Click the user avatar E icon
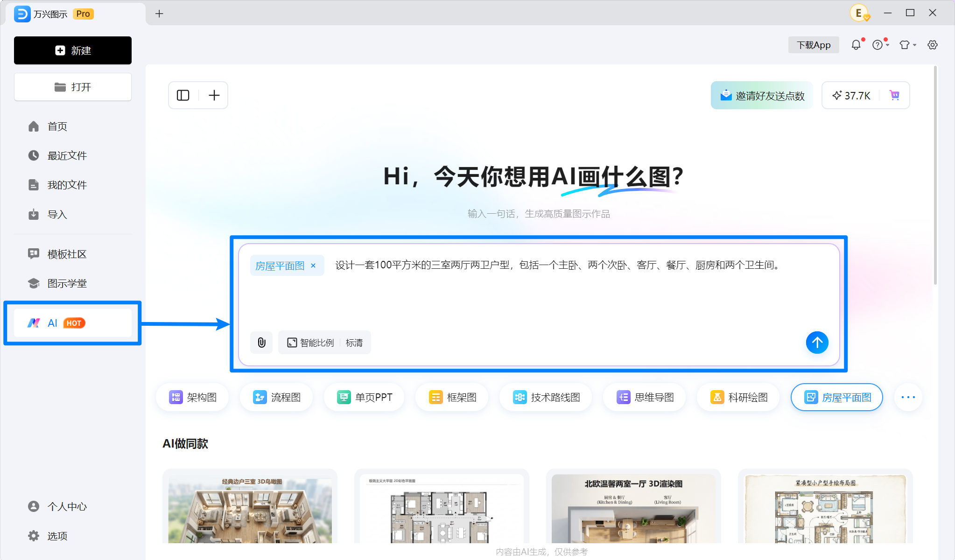This screenshot has height=560, width=955. pos(859,13)
